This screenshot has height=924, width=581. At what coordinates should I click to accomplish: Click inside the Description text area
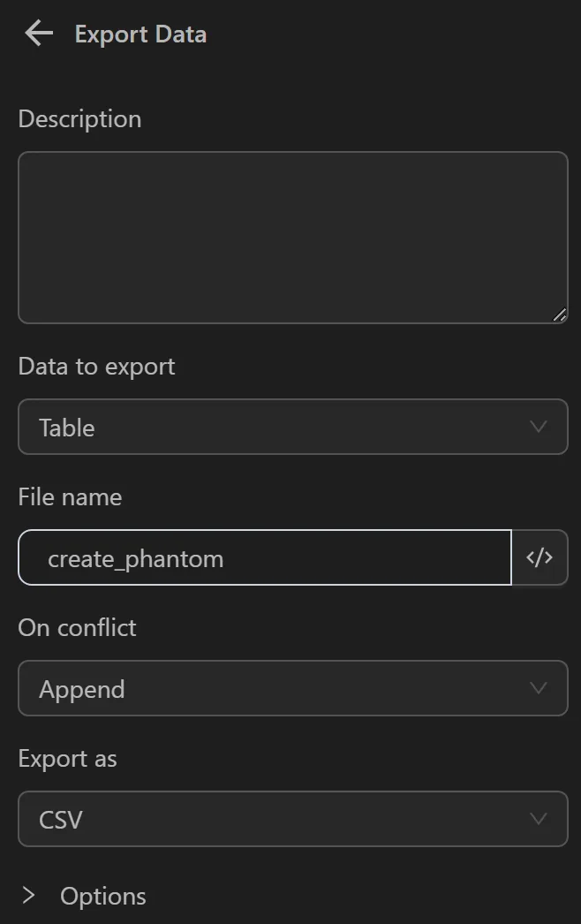292,236
